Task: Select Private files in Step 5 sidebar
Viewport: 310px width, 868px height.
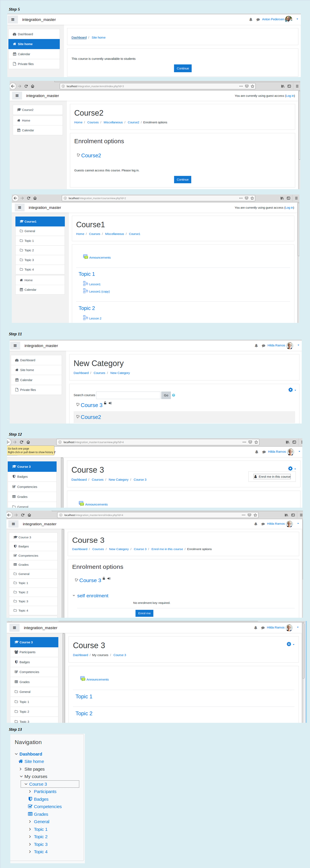Action: click(x=34, y=64)
